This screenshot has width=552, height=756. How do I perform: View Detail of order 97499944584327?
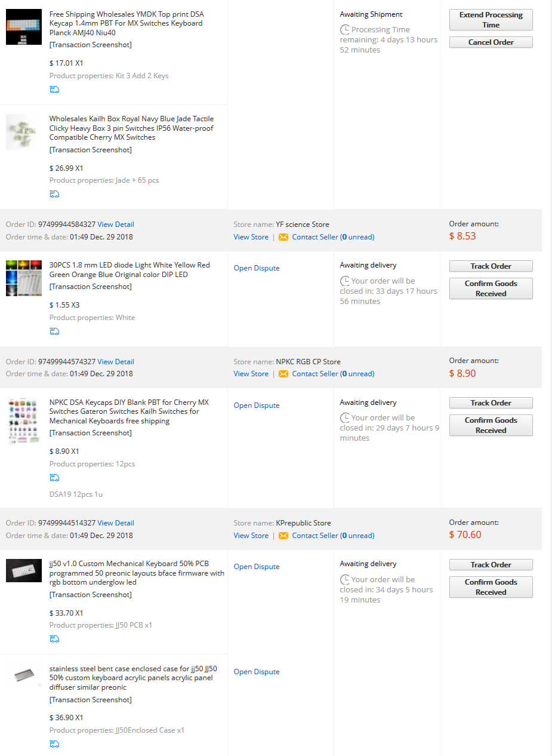(x=116, y=225)
